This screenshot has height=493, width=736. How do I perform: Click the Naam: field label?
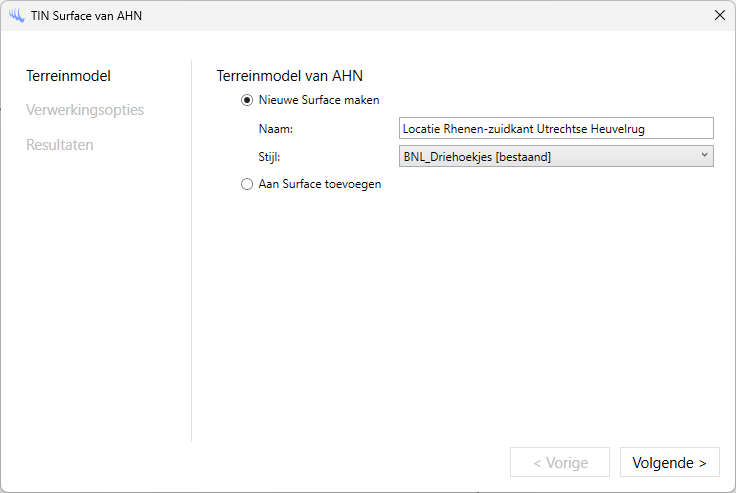274,128
